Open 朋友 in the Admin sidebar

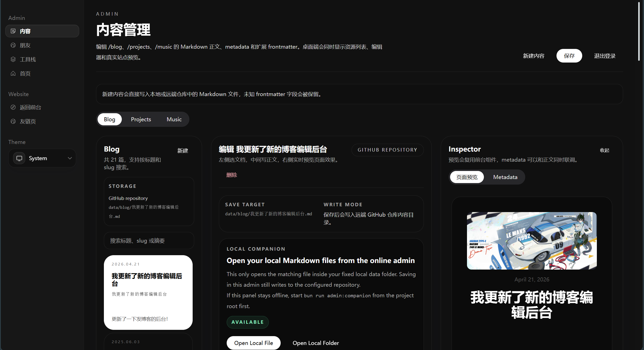pos(42,45)
